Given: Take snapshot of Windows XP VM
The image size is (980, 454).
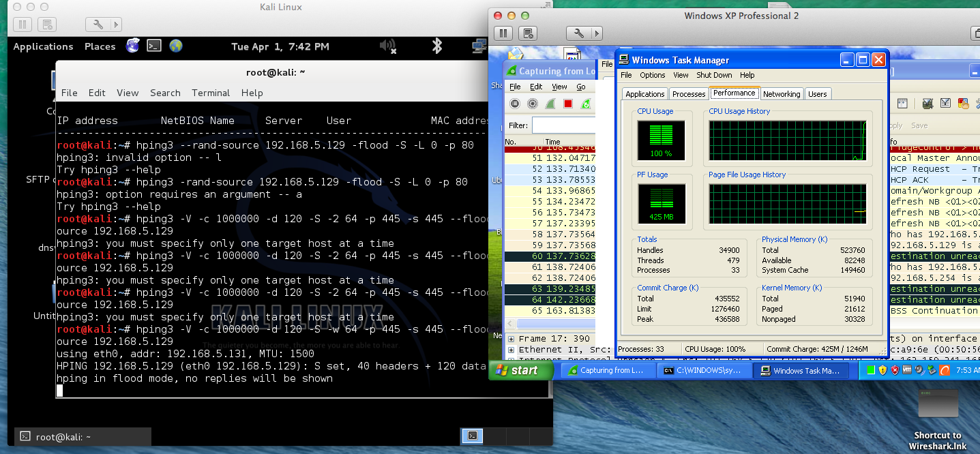Looking at the screenshot, I should click(528, 33).
